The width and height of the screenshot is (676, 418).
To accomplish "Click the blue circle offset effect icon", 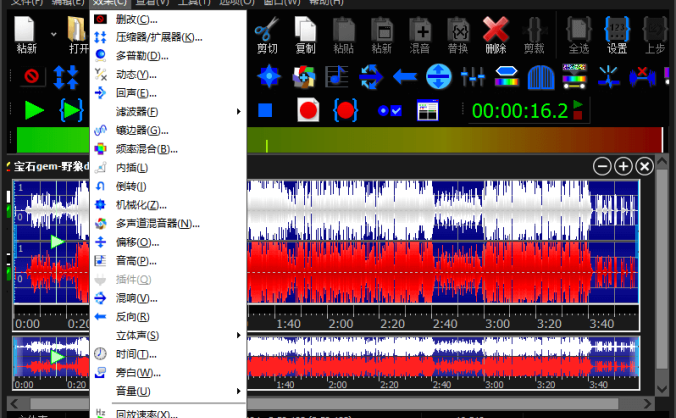I will click(x=438, y=77).
